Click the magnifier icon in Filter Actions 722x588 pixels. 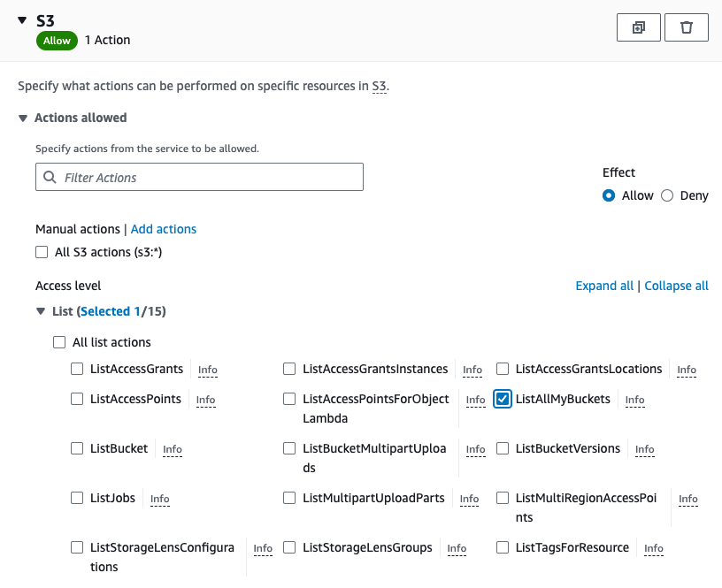[50, 177]
